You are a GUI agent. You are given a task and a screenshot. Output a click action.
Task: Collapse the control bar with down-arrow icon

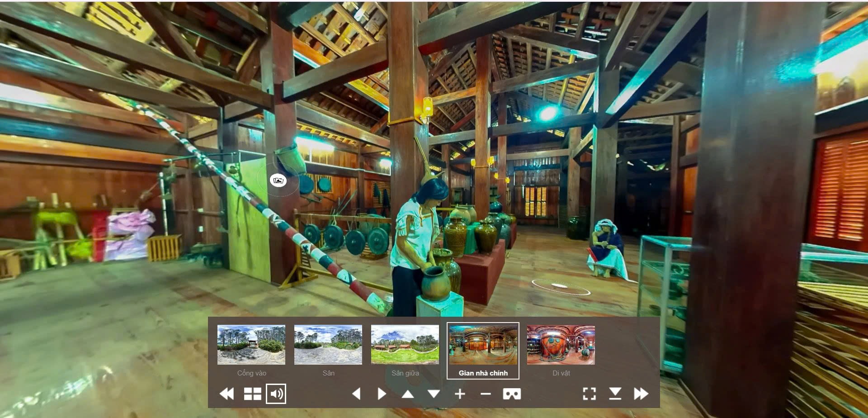[x=615, y=394]
